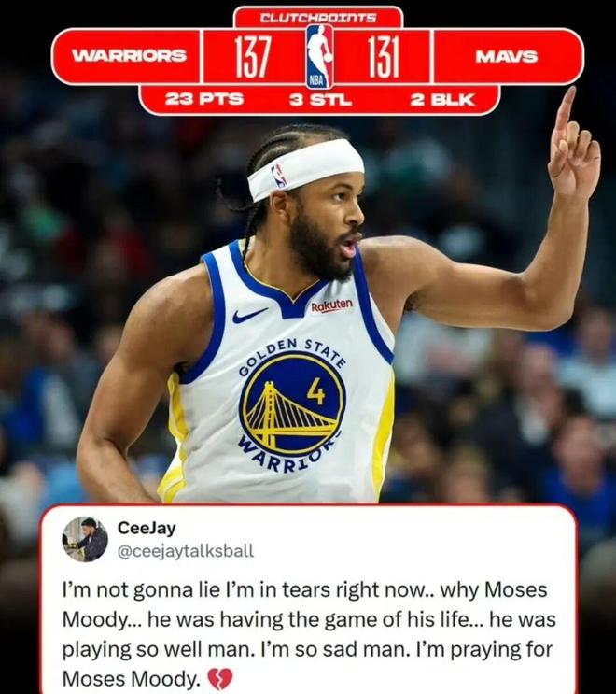Click the Rakuten sponsor patch
The image size is (616, 694).
pos(332,305)
